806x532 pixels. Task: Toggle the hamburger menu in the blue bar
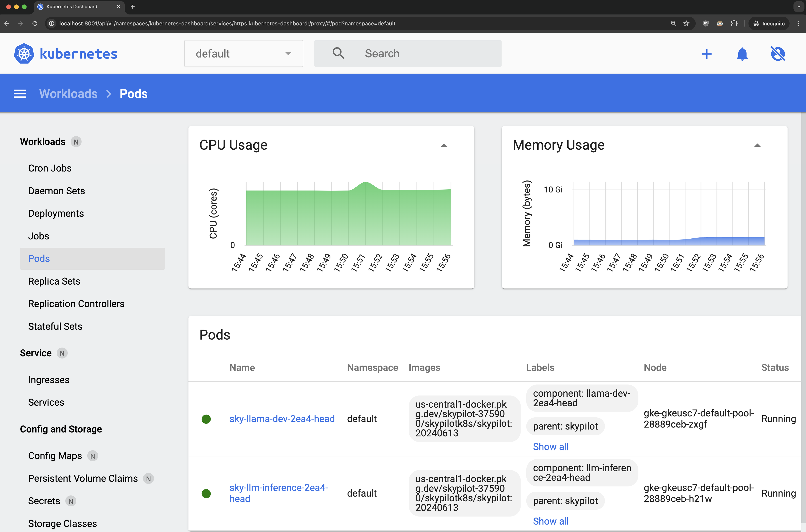click(x=20, y=94)
